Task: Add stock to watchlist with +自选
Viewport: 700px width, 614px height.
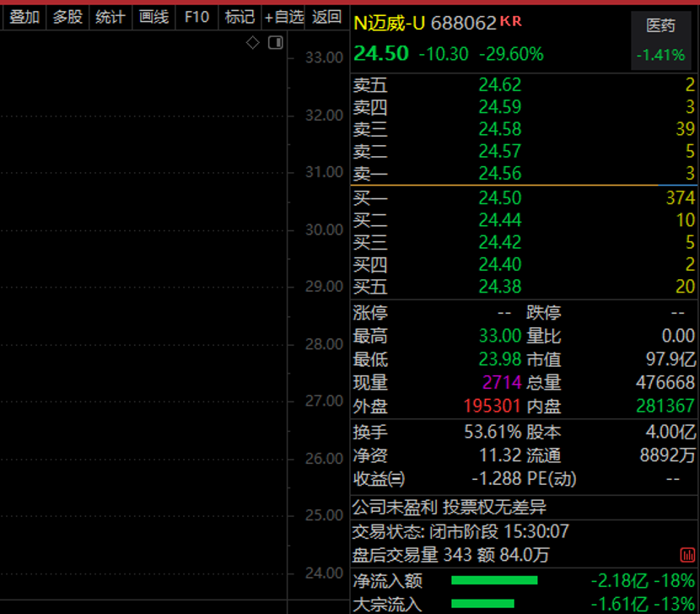Action: [x=283, y=17]
